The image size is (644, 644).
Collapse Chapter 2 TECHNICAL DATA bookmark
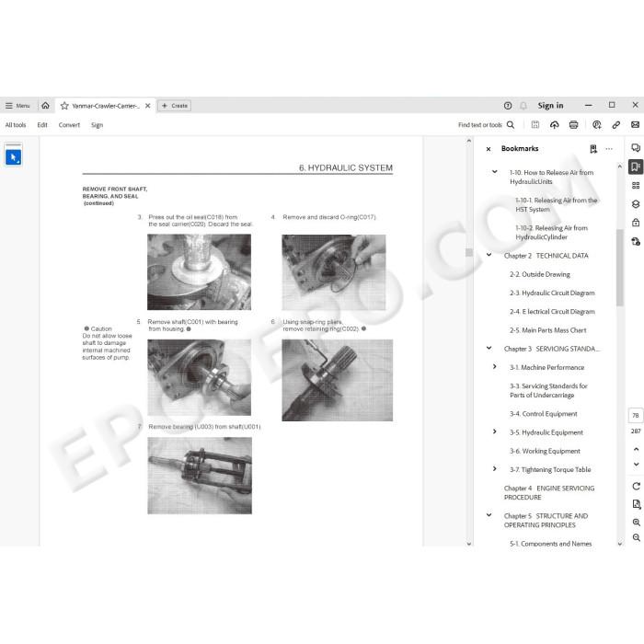[x=489, y=255]
